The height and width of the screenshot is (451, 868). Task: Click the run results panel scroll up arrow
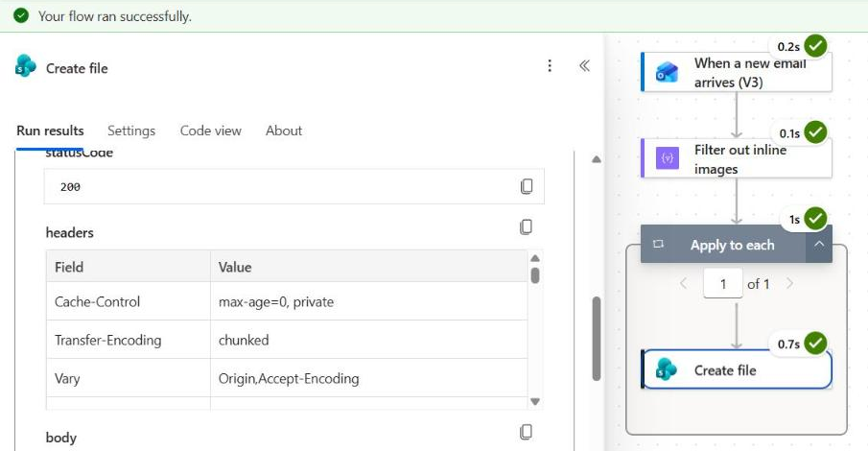point(597,159)
